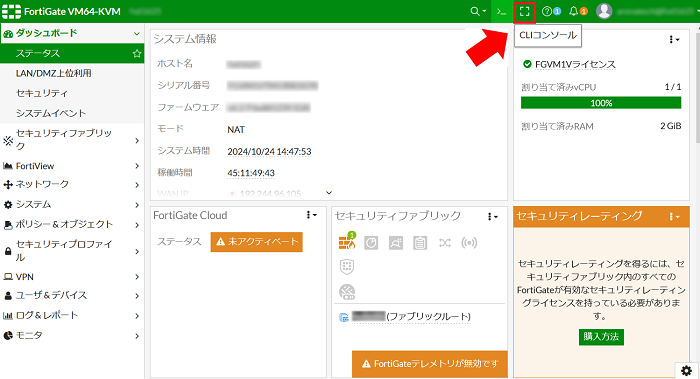Screen dimensions: 700x379
Task: Click the wireless signal icon in fabric widget
Action: [469, 243]
